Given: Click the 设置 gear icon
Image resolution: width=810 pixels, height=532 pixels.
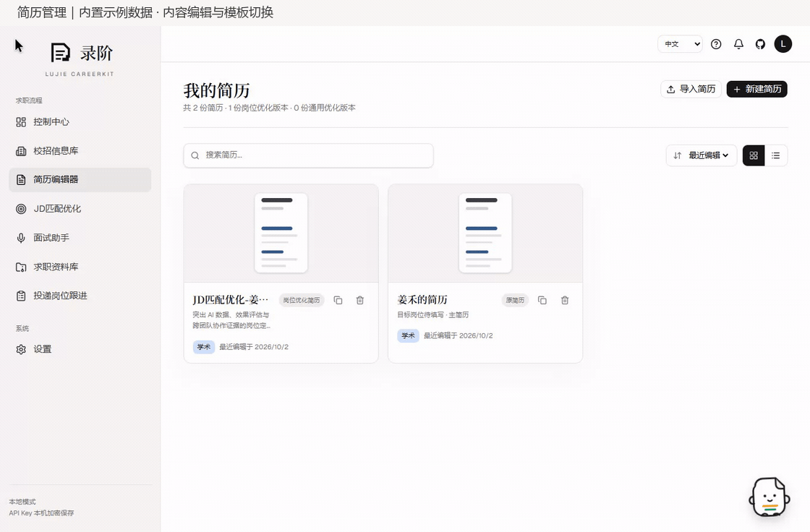Looking at the screenshot, I should (21, 349).
